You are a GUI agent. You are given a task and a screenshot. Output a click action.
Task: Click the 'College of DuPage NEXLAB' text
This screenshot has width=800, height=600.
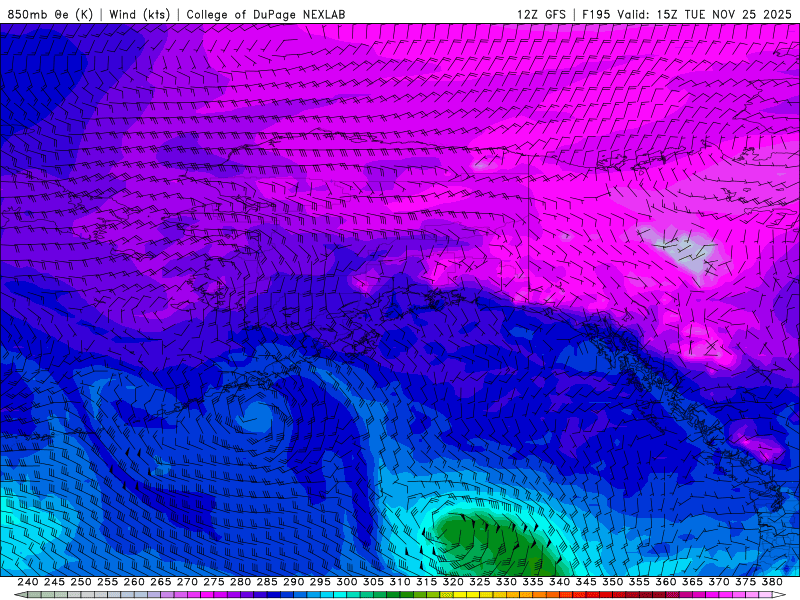(266, 14)
